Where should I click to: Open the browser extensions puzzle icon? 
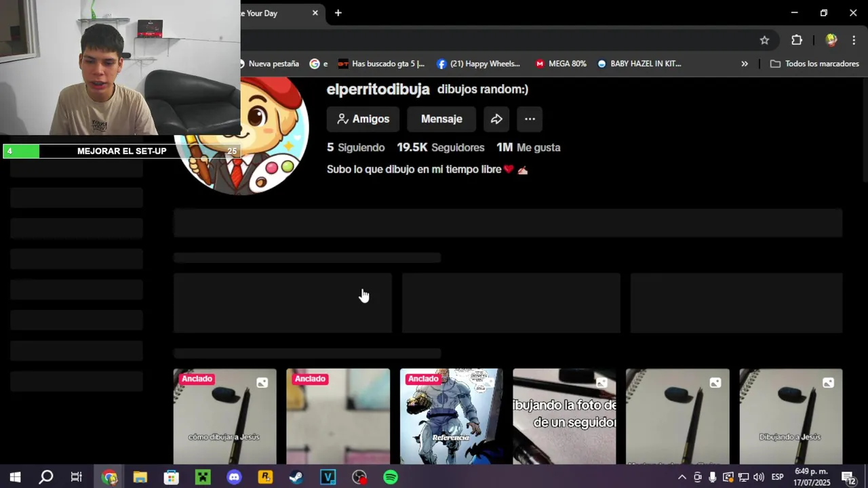click(x=797, y=40)
